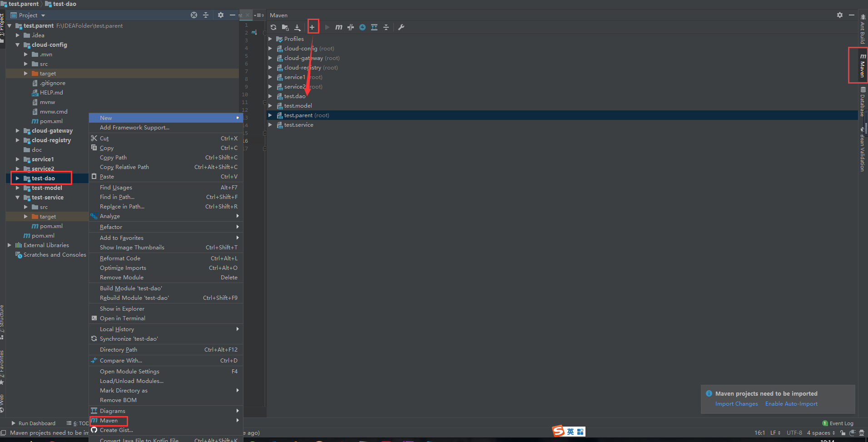Choose Create Gist menu entry
The width and height of the screenshot is (868, 442).
pyautogui.click(x=166, y=430)
